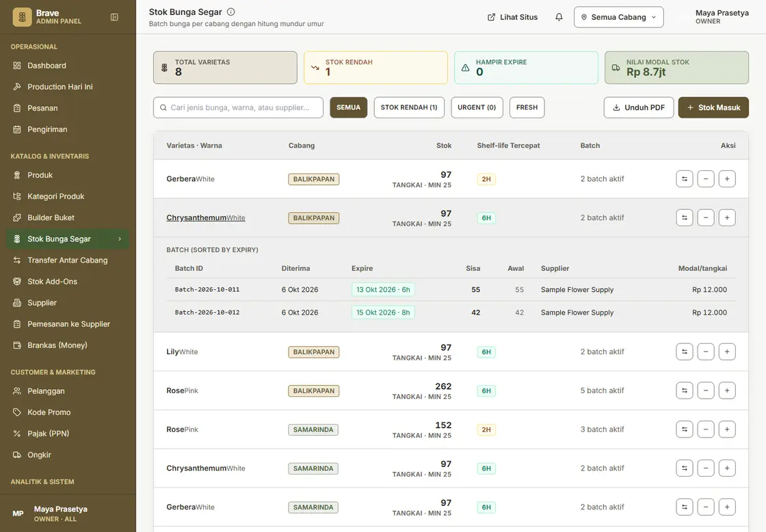The height and width of the screenshot is (532, 766).
Task: Open Pelanggan in sidebar
Action: click(x=68, y=391)
